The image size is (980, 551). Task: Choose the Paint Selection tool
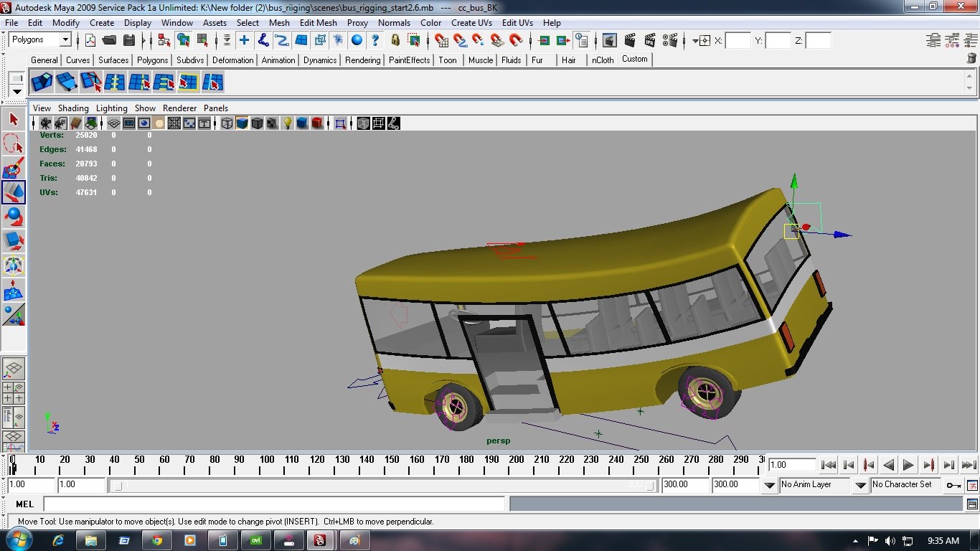(x=14, y=168)
